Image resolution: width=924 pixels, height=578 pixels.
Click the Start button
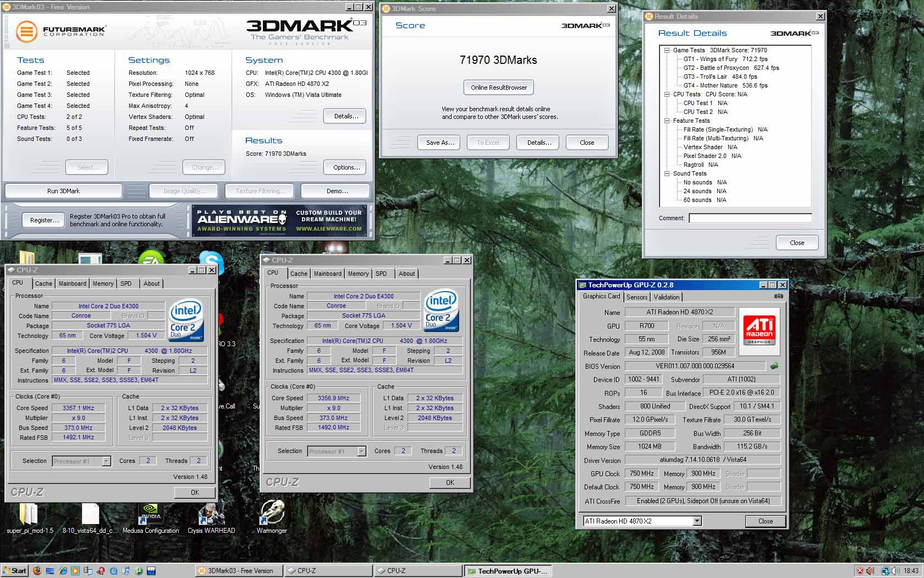15,571
